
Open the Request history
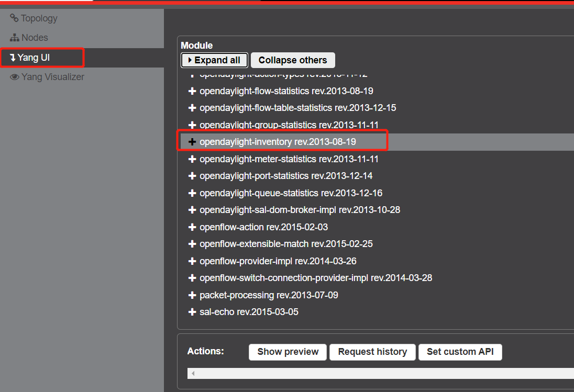[372, 352]
